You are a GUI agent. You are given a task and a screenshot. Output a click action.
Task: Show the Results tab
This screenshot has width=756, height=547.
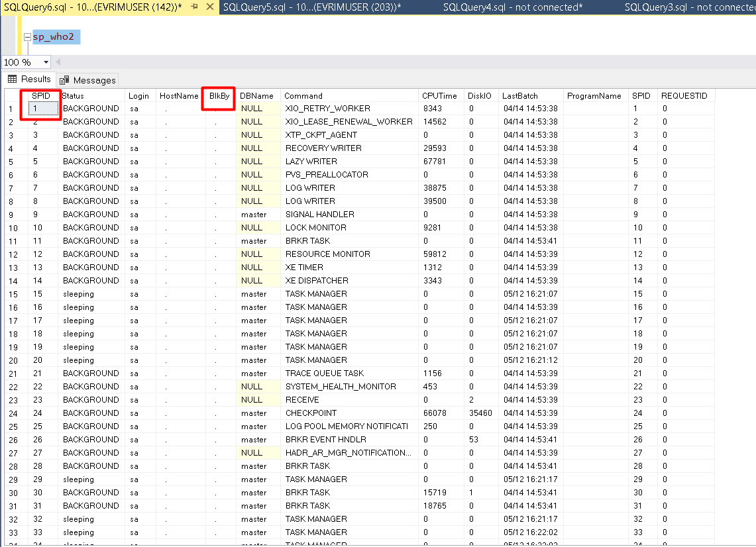[x=29, y=79]
